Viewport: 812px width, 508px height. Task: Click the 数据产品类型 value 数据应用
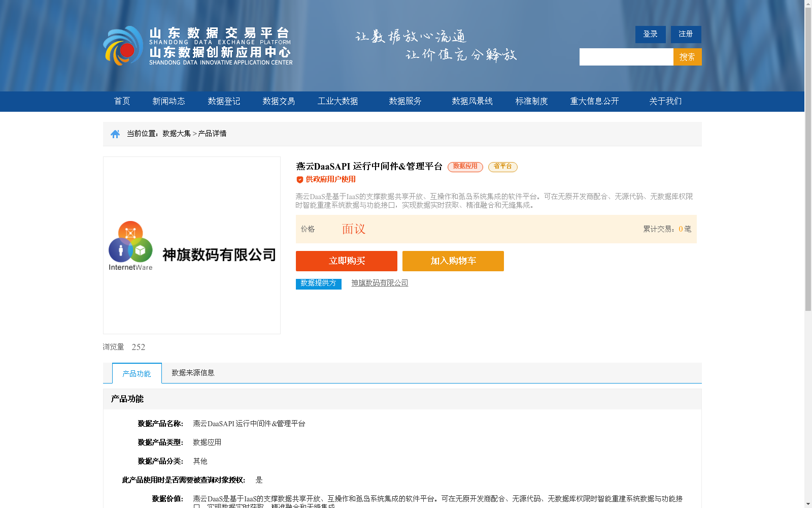[207, 442]
